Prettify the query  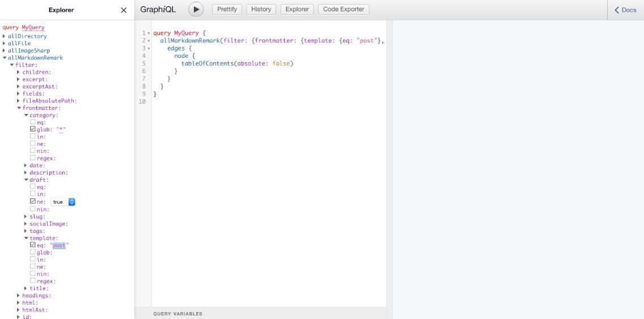pyautogui.click(x=227, y=9)
